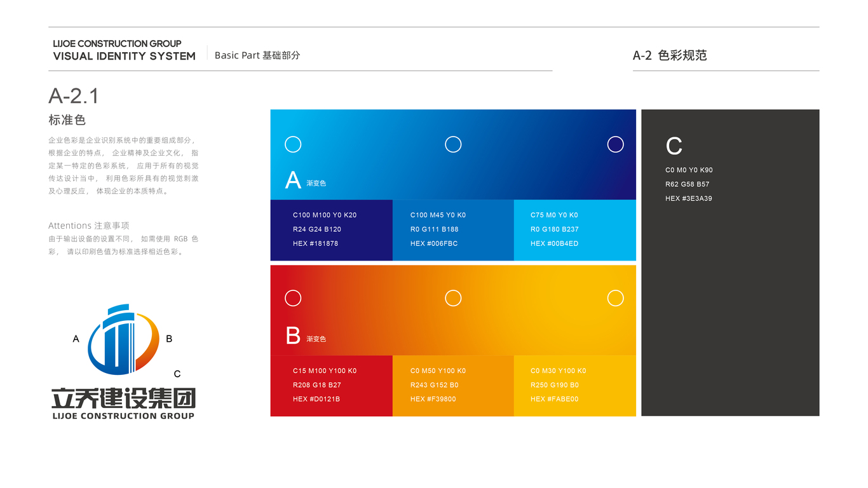Click the VISUAL IDENTITY SYSTEM header line

(x=125, y=57)
